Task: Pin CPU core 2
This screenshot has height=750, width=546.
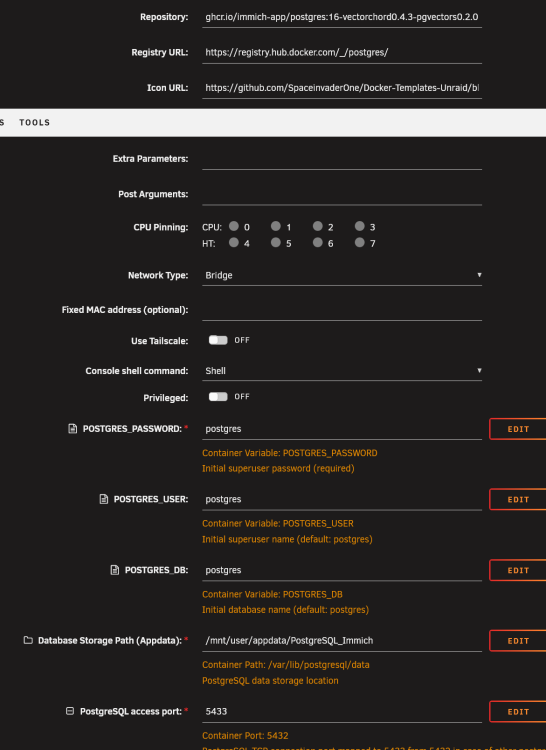Action: 317,226
